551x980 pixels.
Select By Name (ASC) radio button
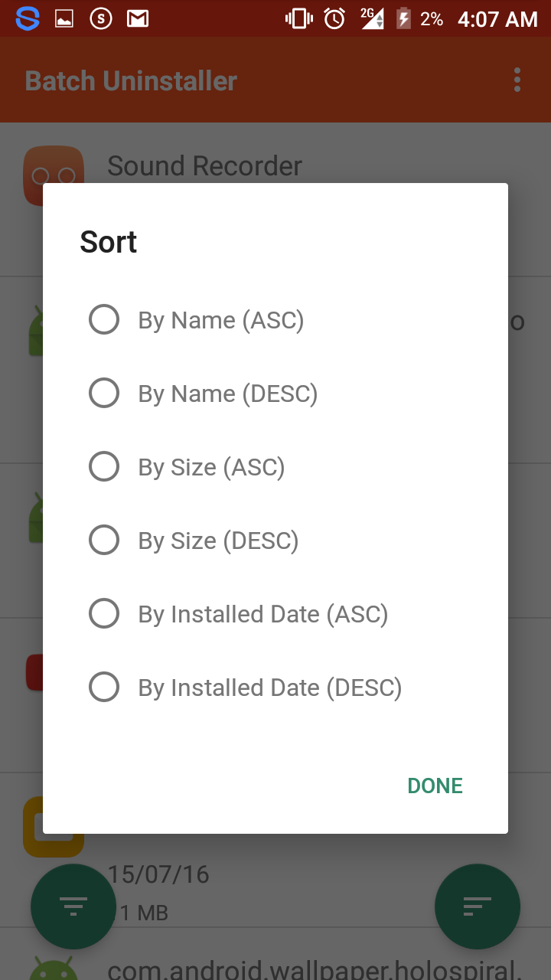pyautogui.click(x=104, y=319)
